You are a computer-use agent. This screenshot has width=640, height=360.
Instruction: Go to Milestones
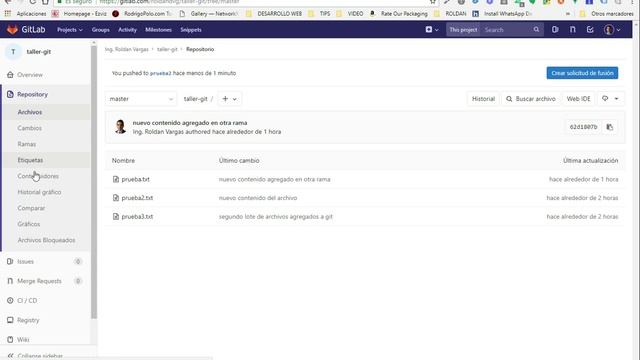click(158, 30)
